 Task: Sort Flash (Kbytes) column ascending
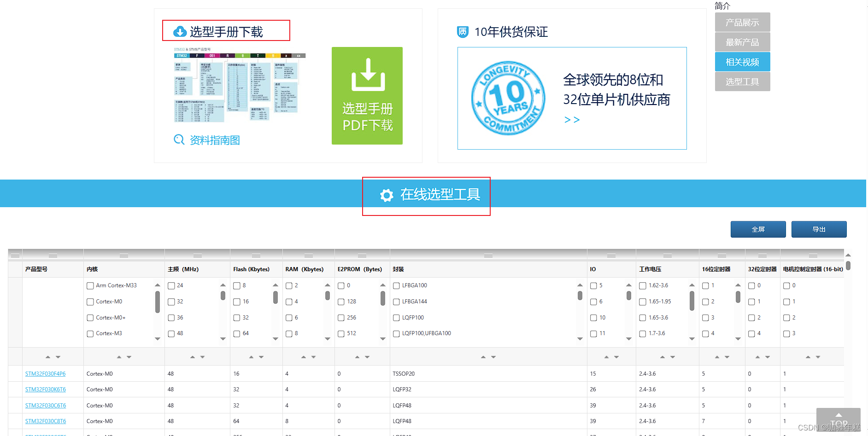[251, 357]
